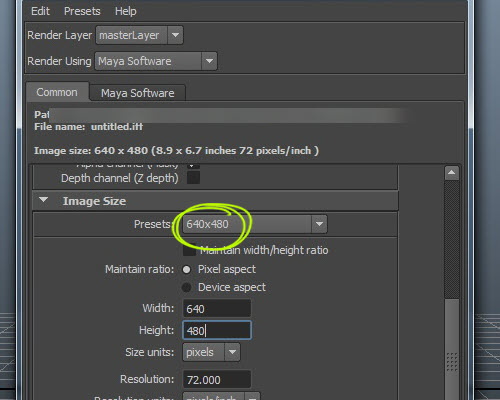Switch to the Common tab

coord(57,92)
